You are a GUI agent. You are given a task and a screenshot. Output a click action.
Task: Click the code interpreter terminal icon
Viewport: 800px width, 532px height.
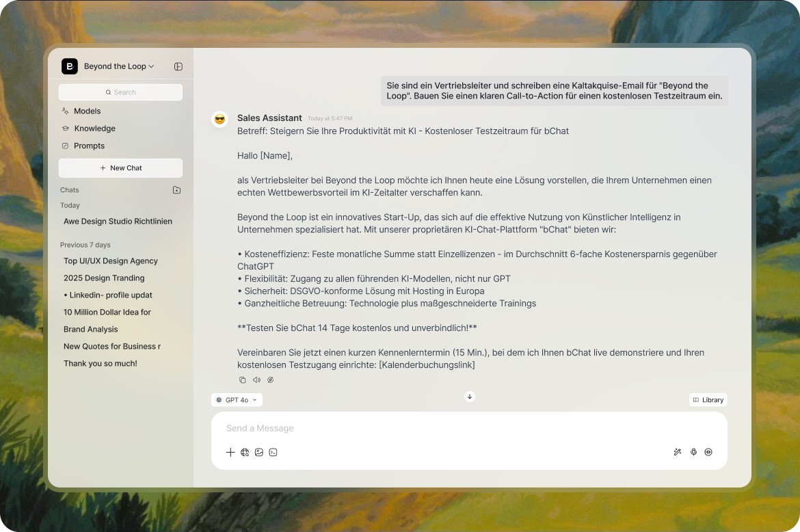click(273, 452)
